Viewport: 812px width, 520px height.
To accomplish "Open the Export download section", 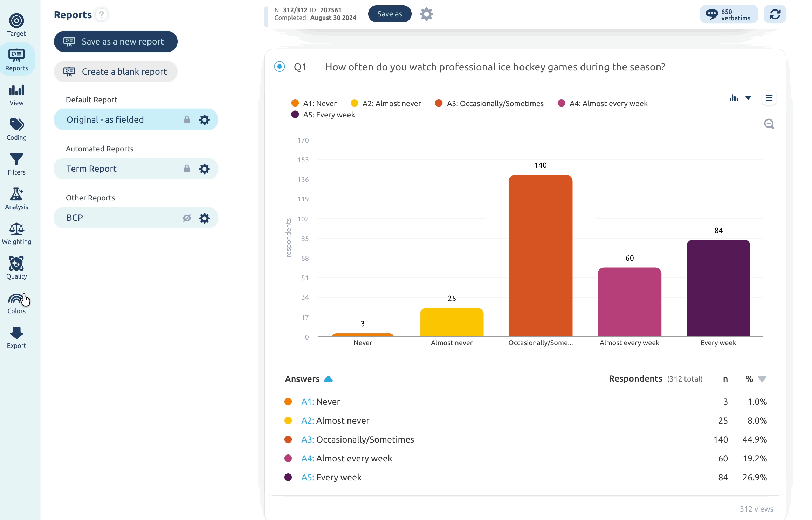I will [x=16, y=337].
